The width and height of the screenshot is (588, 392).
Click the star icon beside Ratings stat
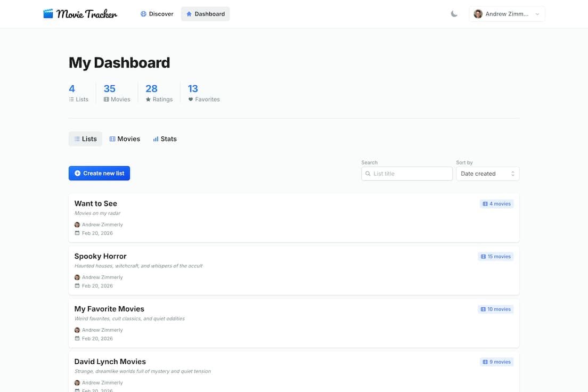pos(148,100)
